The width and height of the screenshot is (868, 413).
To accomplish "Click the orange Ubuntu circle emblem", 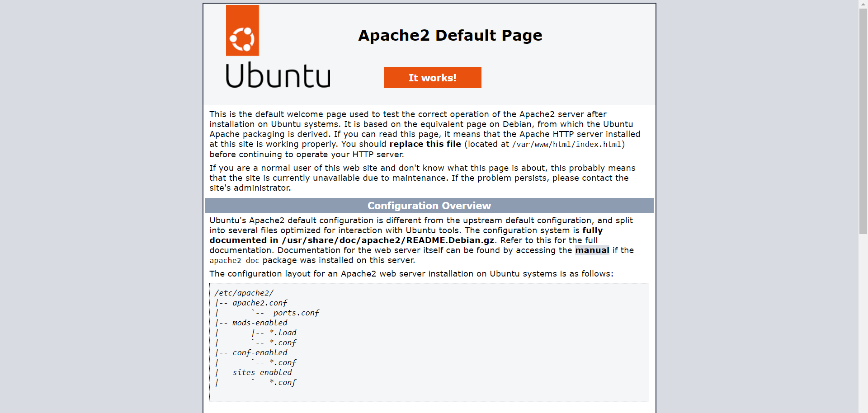I will click(x=242, y=38).
